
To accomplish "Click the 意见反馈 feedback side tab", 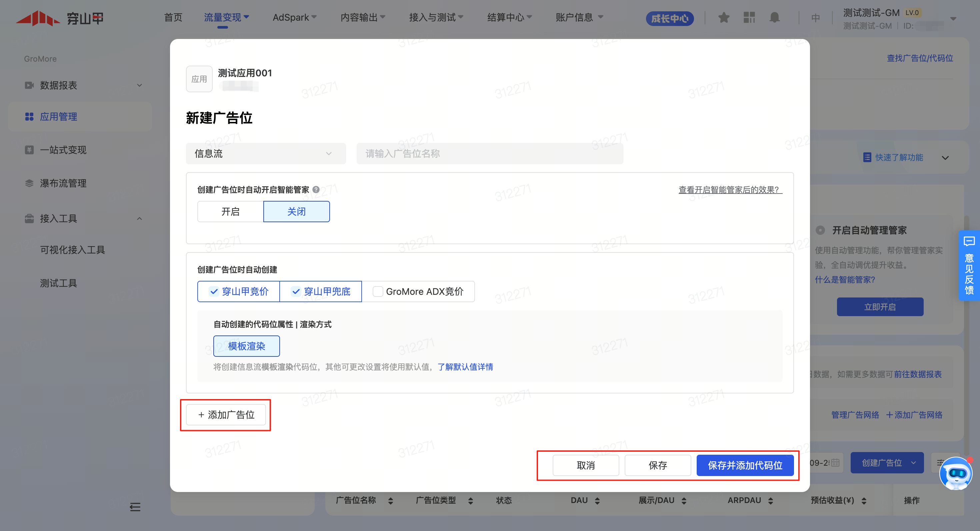I will pos(969,266).
